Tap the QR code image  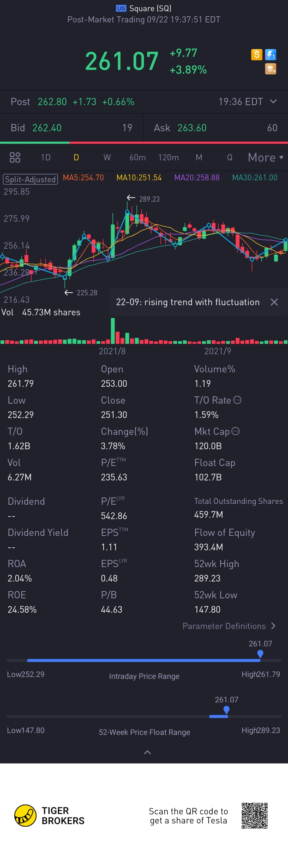255,815
